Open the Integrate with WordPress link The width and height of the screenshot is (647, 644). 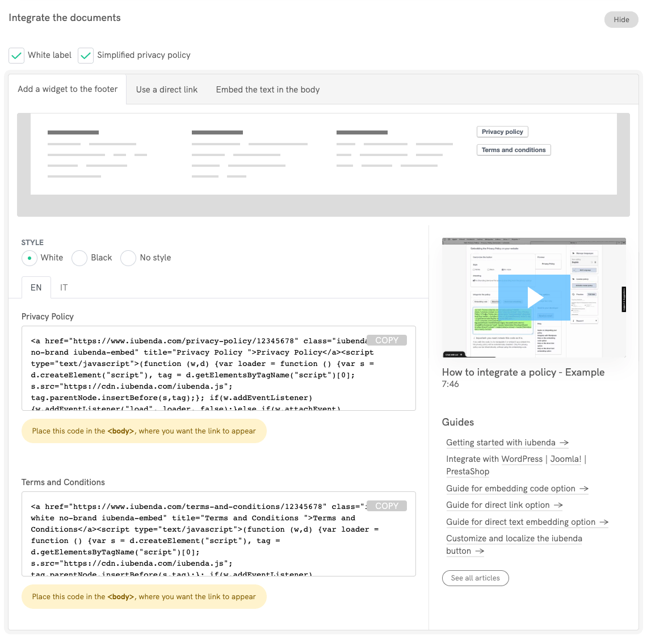click(522, 459)
